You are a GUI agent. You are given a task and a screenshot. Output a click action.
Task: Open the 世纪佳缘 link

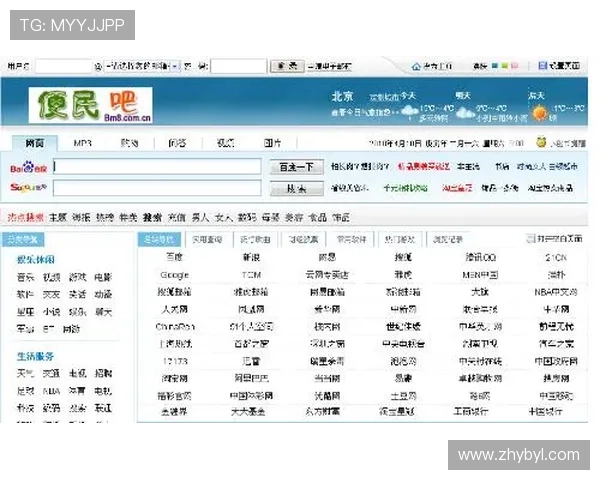(x=403, y=327)
